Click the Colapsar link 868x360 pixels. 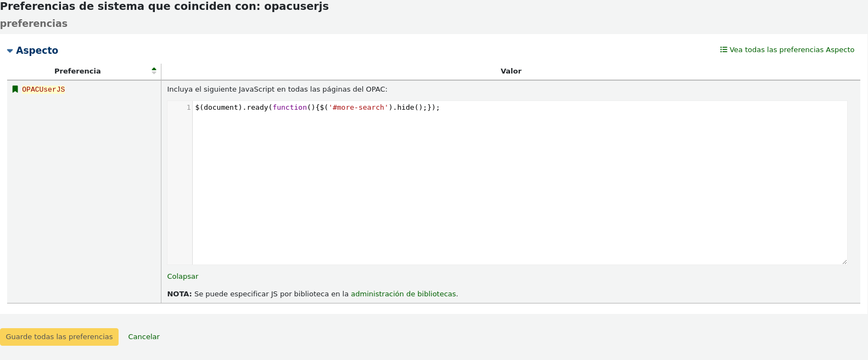[x=182, y=277]
